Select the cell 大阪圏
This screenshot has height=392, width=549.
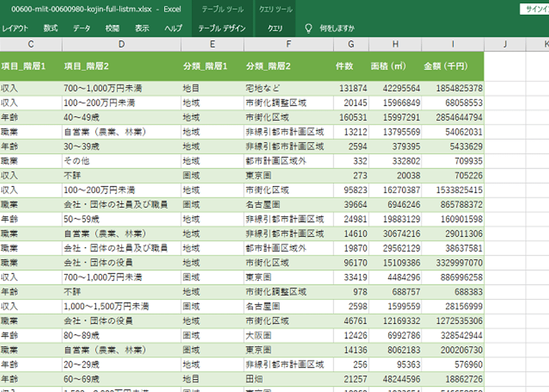[x=289, y=336]
